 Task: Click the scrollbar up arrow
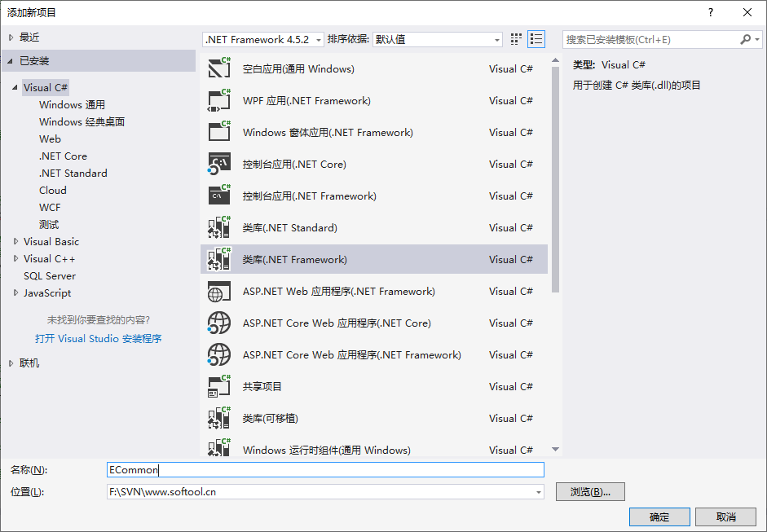tap(555, 60)
